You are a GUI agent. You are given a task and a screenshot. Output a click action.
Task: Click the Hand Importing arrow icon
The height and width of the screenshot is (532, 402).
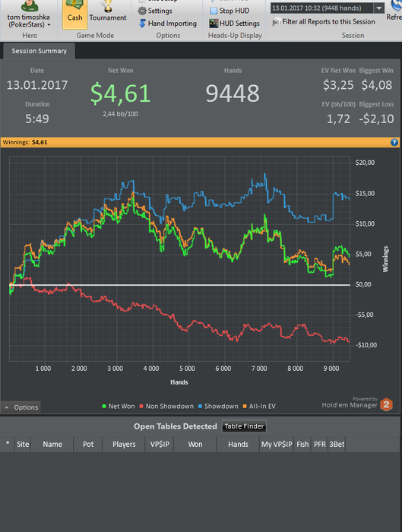[x=142, y=24]
